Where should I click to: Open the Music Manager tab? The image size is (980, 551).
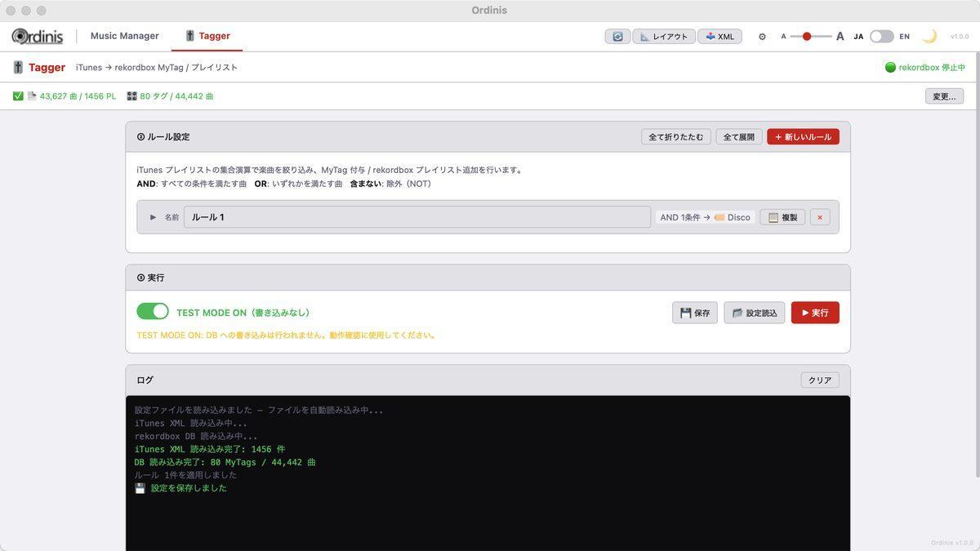[124, 36]
